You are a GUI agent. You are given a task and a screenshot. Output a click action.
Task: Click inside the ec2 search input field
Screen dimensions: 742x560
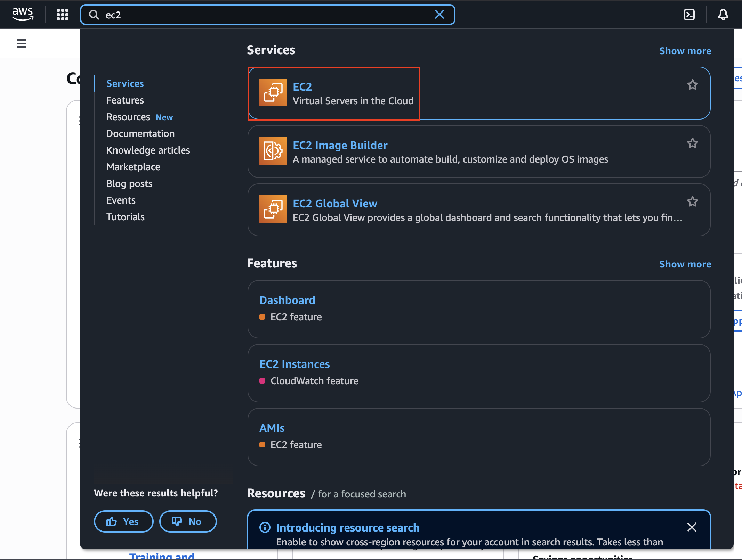(x=243, y=15)
